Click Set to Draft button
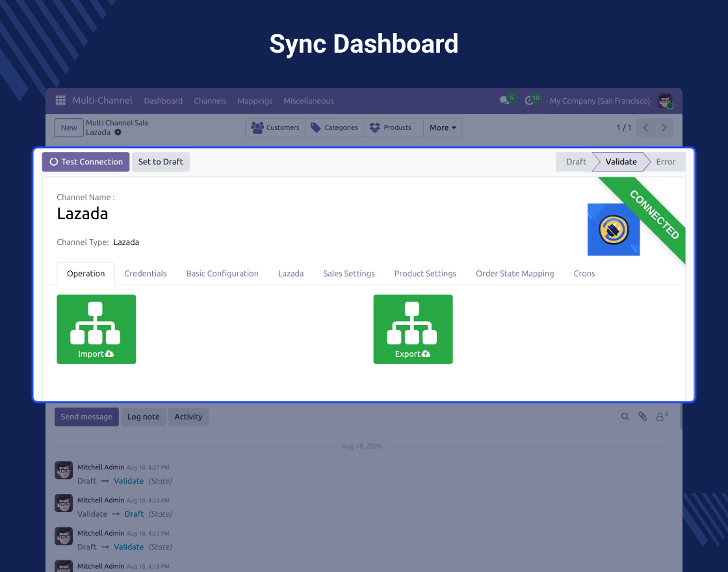 pyautogui.click(x=161, y=162)
